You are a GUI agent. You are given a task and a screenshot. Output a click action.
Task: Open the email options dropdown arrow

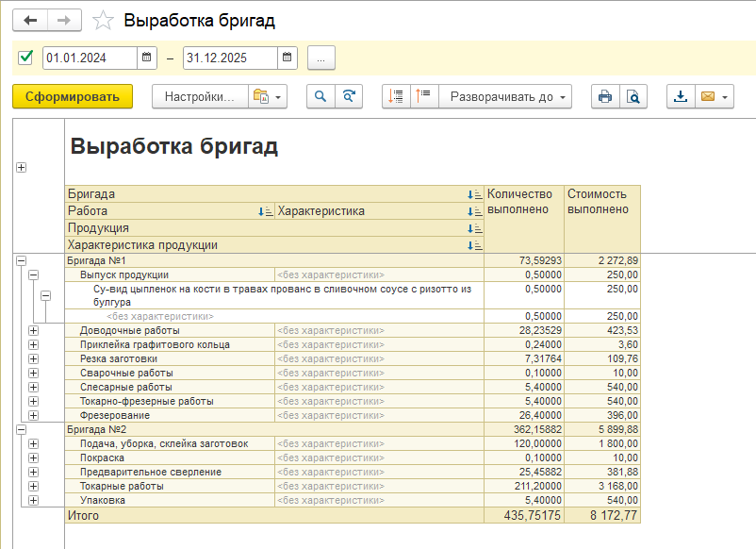pyautogui.click(x=725, y=97)
